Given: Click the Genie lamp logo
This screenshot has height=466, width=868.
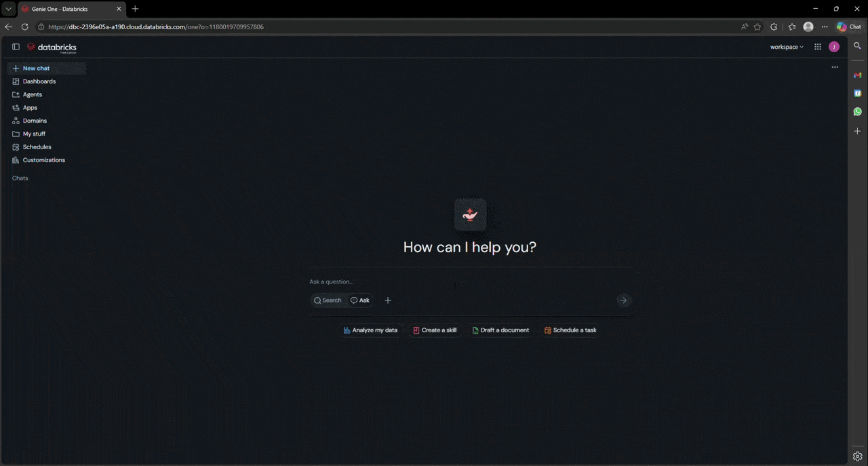Looking at the screenshot, I should 470,215.
